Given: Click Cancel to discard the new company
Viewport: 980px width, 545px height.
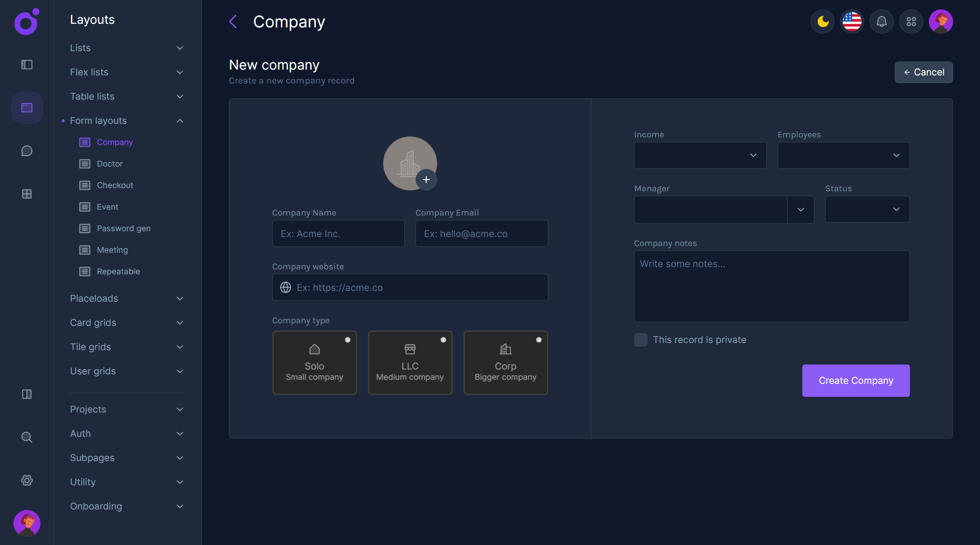Looking at the screenshot, I should pyautogui.click(x=923, y=72).
